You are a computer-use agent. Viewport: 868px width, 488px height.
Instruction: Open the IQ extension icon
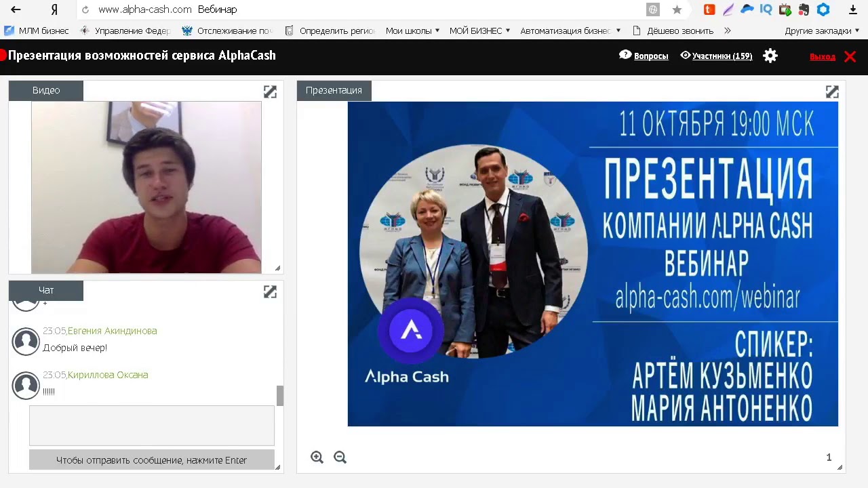coord(766,9)
